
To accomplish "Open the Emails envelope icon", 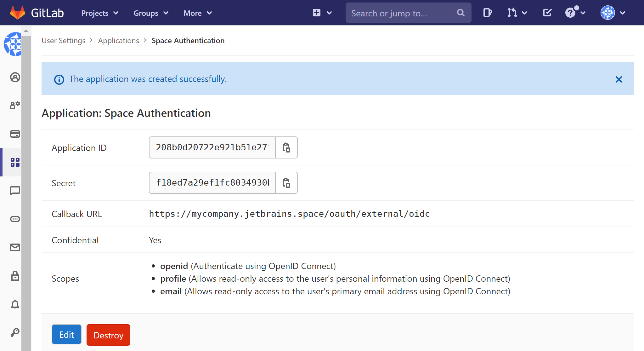I will [14, 247].
